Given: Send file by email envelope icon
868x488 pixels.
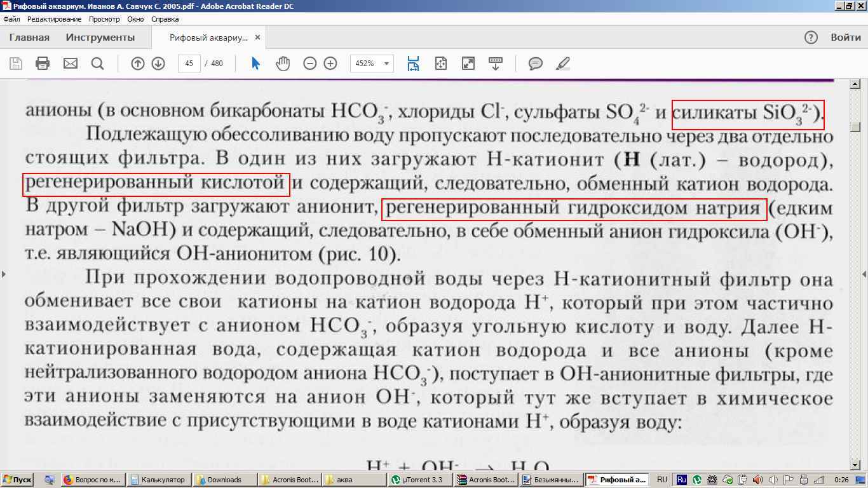Looking at the screenshot, I should click(x=70, y=64).
